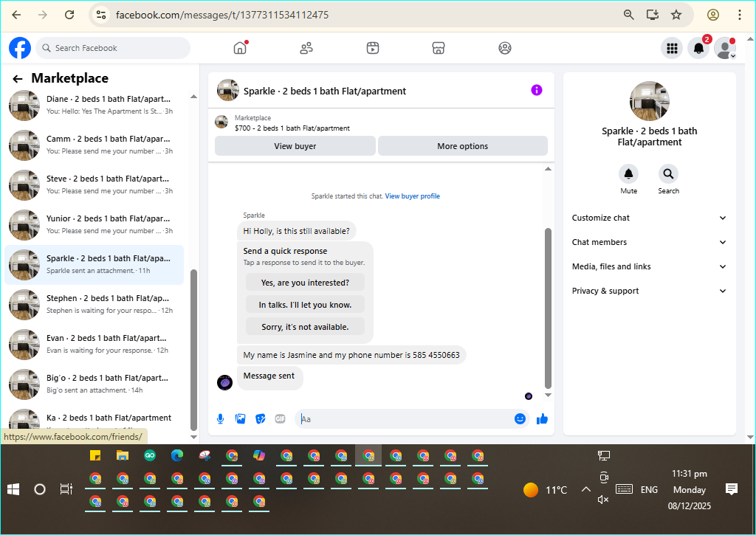Image resolution: width=756 pixels, height=535 pixels.
Task: Open the account profile menu
Action: pos(725,48)
